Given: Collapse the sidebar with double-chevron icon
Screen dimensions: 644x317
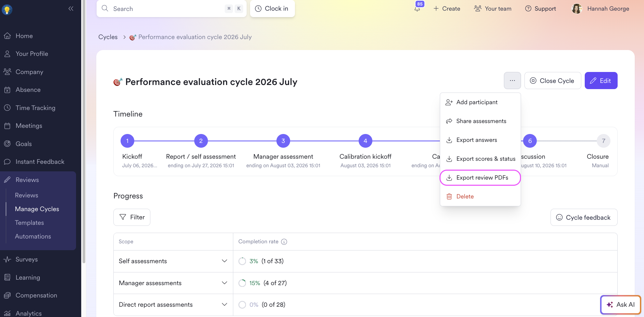Looking at the screenshot, I should coord(71,9).
